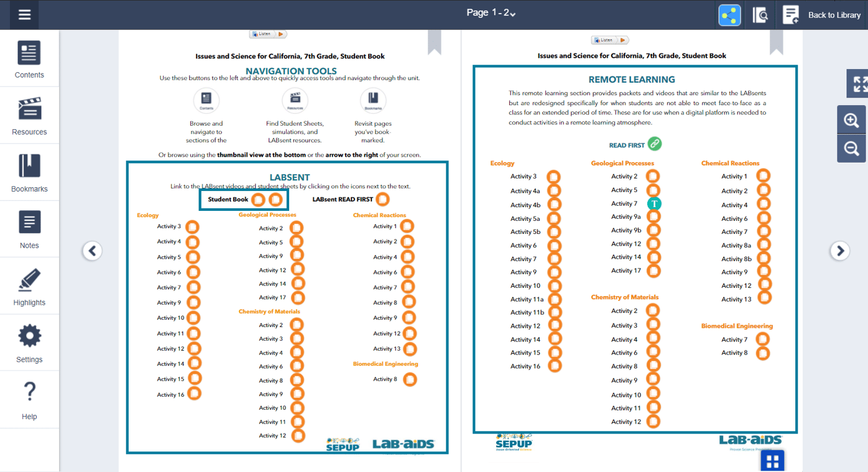Go to previous page with left arrow
The height and width of the screenshot is (472, 868).
(x=92, y=251)
